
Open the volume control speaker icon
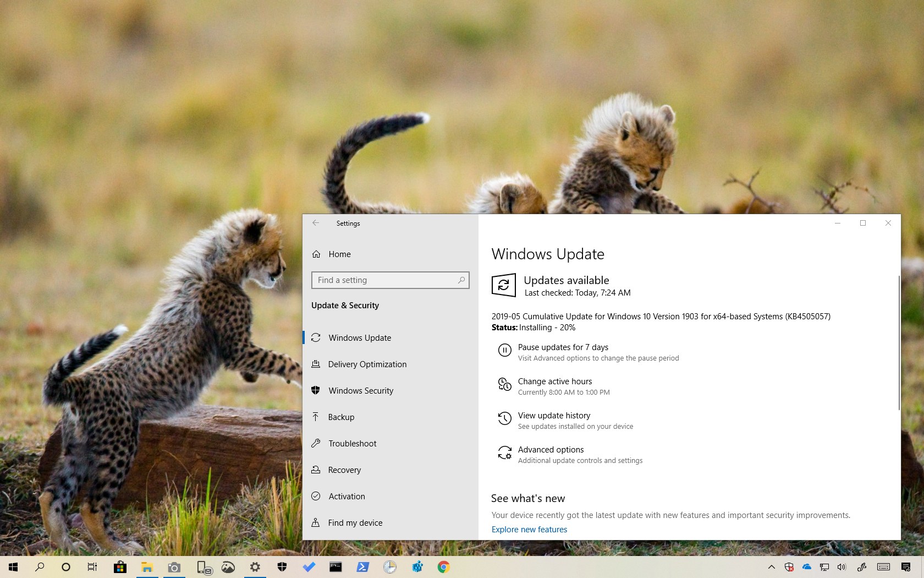click(842, 567)
